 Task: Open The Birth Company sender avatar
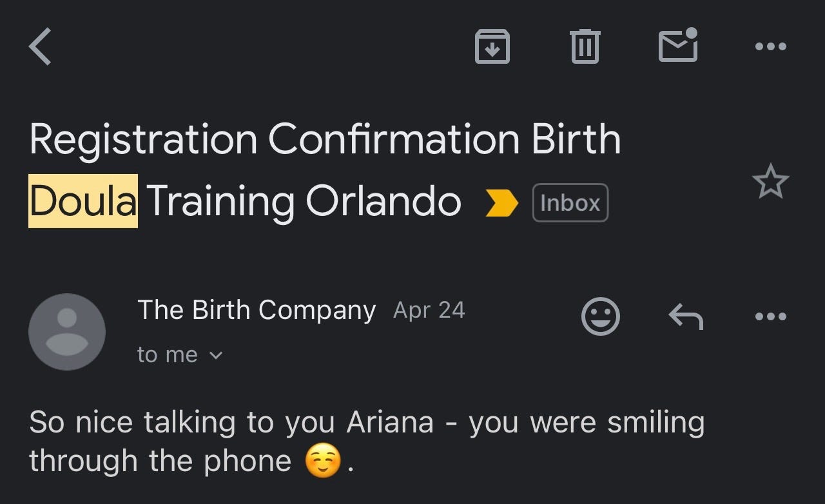(67, 332)
